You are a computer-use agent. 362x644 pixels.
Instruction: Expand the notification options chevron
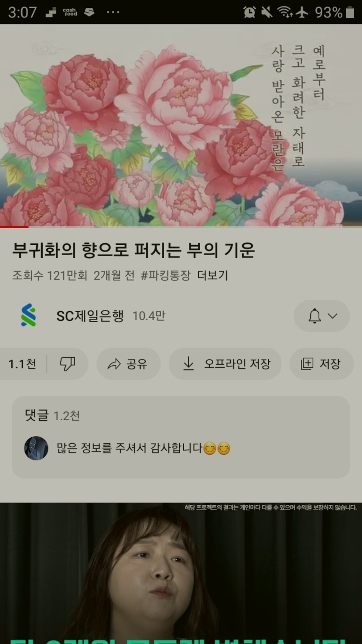pyautogui.click(x=333, y=316)
